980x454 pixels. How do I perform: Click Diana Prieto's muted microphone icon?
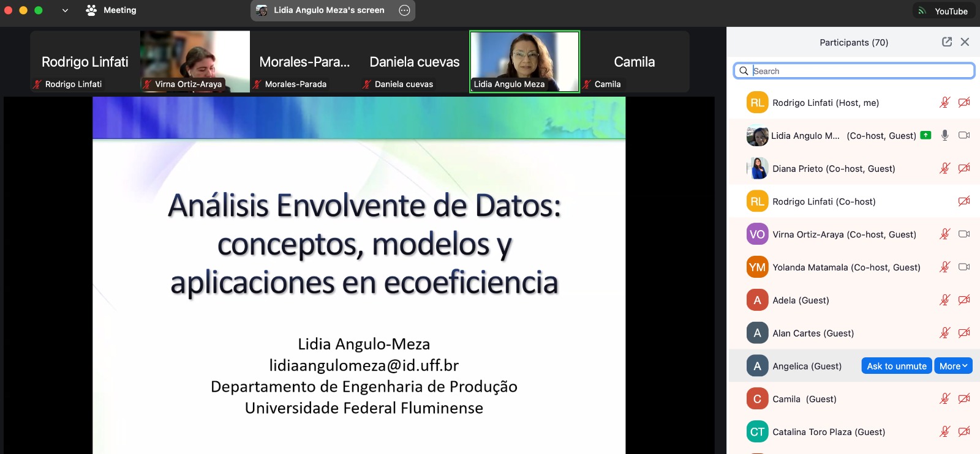(x=945, y=168)
